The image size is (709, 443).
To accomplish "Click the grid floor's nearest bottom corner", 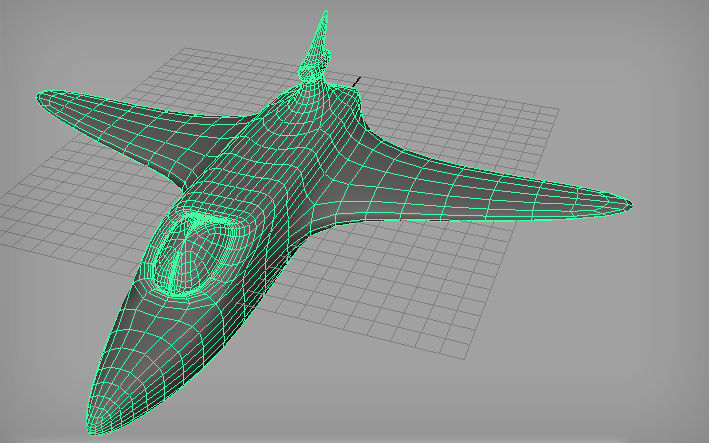I will click(x=463, y=357).
